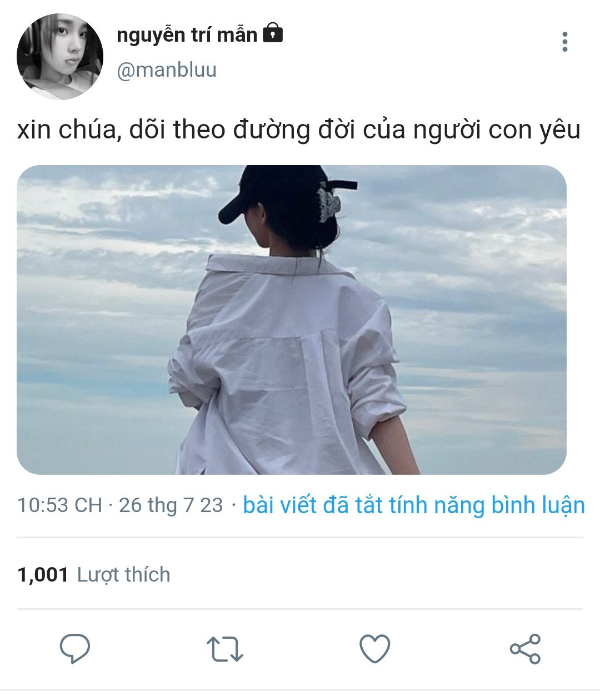Tap the date '26 thg 7 23'
600x700 pixels.
pos(171,505)
